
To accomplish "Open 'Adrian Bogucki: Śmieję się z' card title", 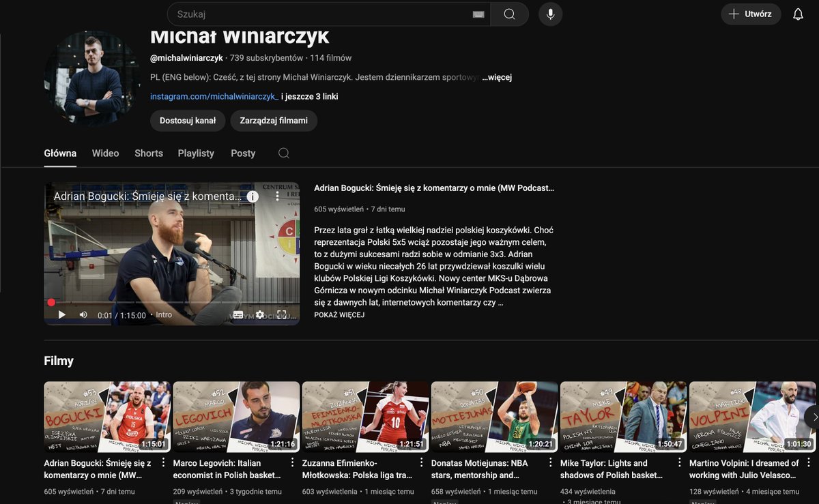I will click(x=98, y=469).
